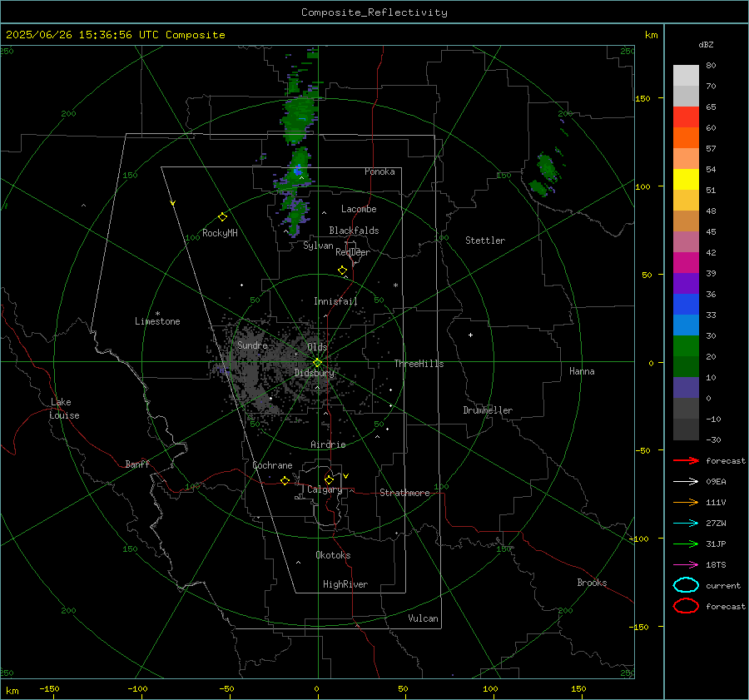The image size is (749, 700).
Task: Click the yellow diamond marker near RockyMH
Action: click(222, 217)
